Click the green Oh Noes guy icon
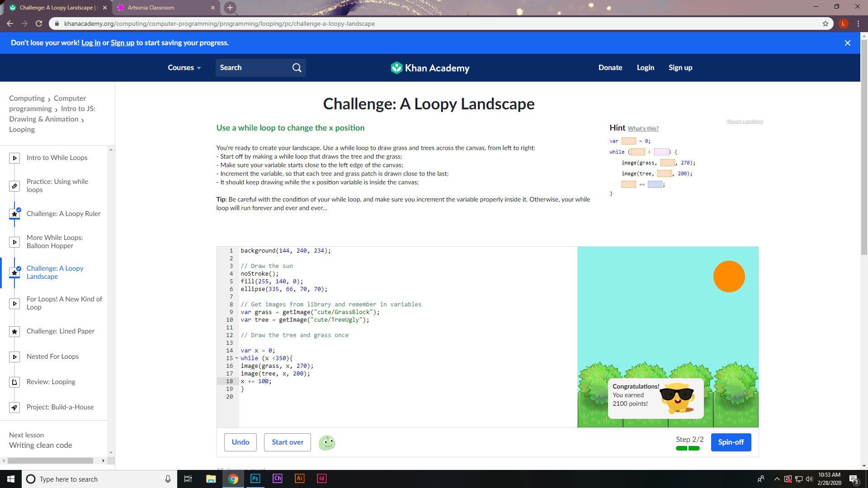Viewport: 868px width, 488px height. 327,442
